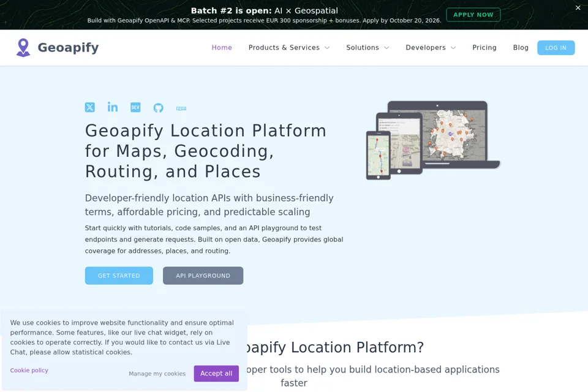This screenshot has width=588, height=392.
Task: Click the Get Started button
Action: click(x=119, y=276)
